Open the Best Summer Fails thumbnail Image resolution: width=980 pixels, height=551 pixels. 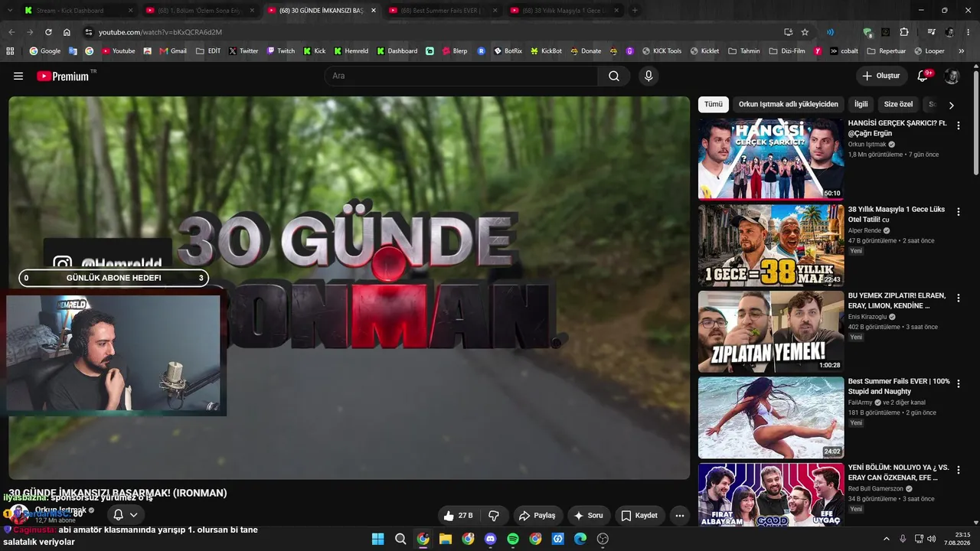[x=771, y=418]
